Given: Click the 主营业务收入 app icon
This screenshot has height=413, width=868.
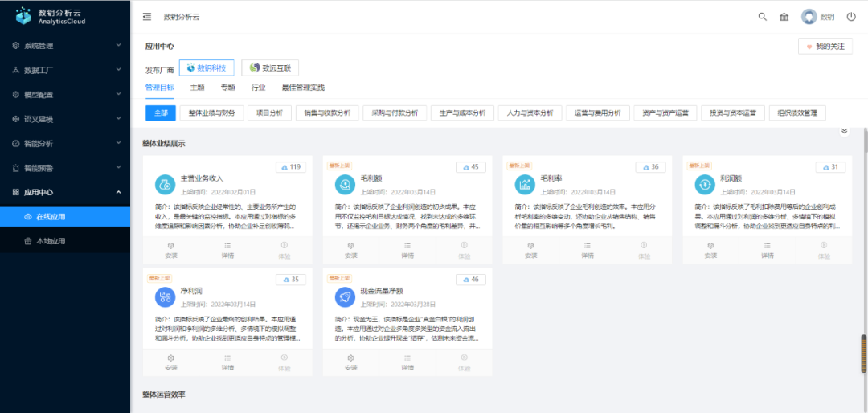Looking at the screenshot, I should coord(164,184).
